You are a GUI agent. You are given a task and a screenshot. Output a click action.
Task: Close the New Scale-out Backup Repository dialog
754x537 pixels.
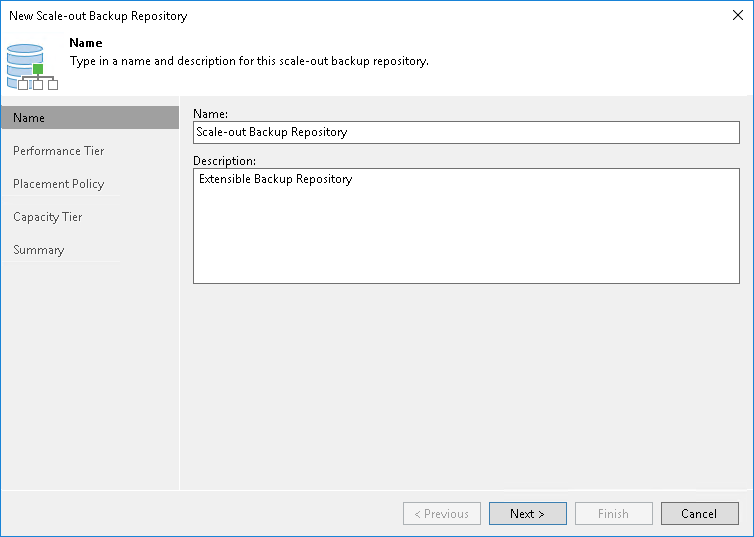click(738, 15)
